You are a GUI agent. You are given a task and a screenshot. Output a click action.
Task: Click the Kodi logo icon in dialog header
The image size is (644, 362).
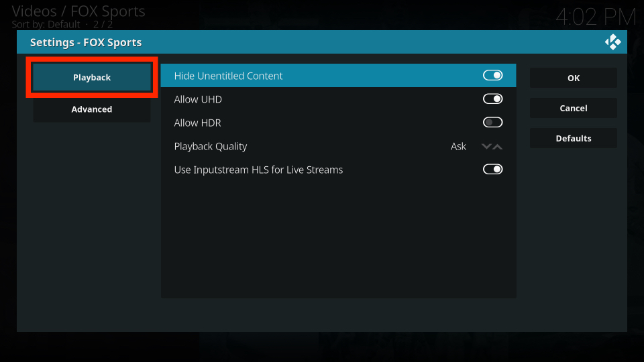(612, 42)
